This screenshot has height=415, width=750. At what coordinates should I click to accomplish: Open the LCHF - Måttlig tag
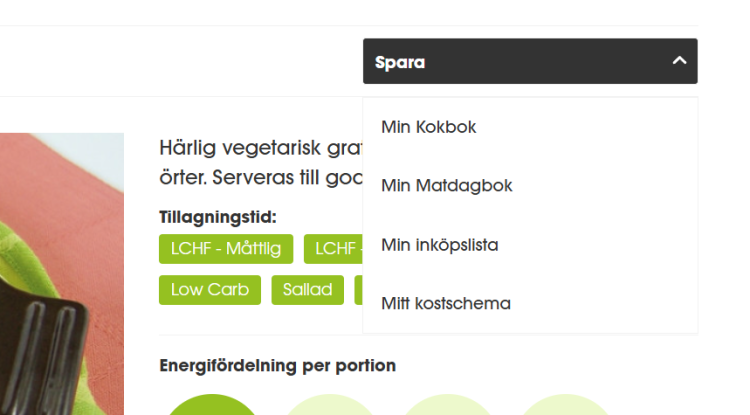point(226,248)
